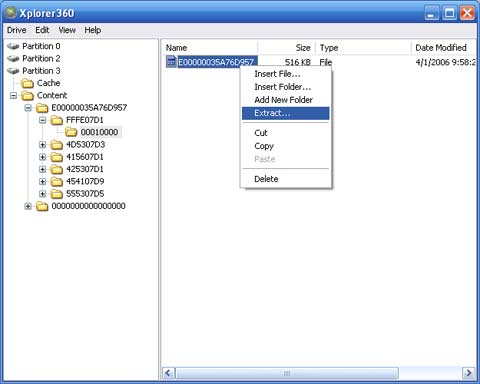Select the Partition 3 label in tree
Viewport: 480px width, 384px height.
click(41, 71)
